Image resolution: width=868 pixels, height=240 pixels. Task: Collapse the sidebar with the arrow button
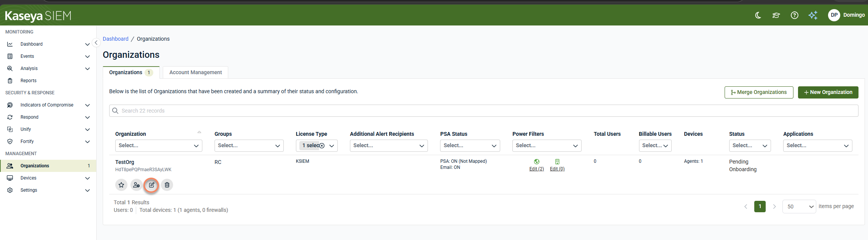pyautogui.click(x=96, y=43)
